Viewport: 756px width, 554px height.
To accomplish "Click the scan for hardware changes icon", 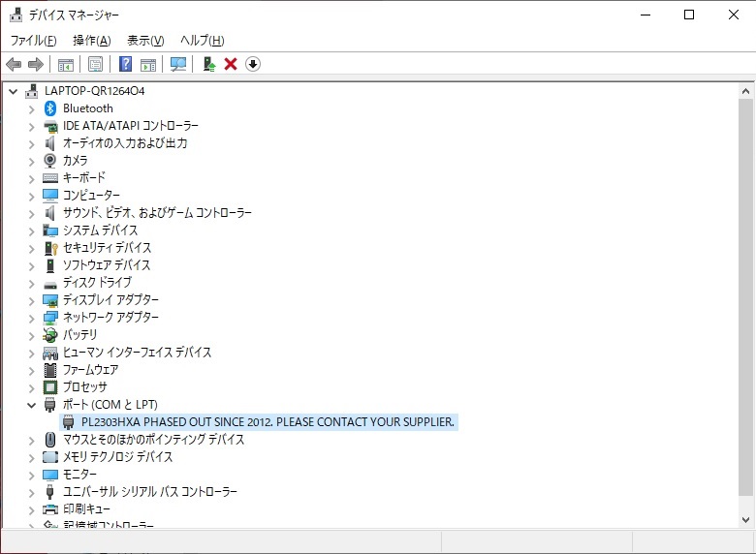I will tap(178, 64).
